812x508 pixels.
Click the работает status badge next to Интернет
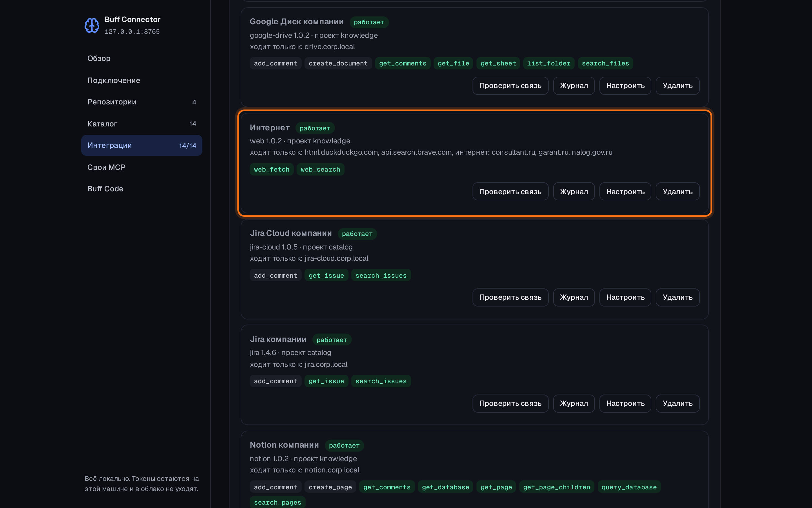coord(315,128)
